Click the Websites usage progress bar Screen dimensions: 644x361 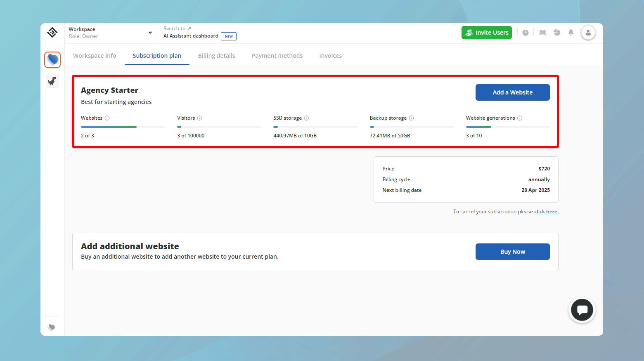[x=122, y=127]
